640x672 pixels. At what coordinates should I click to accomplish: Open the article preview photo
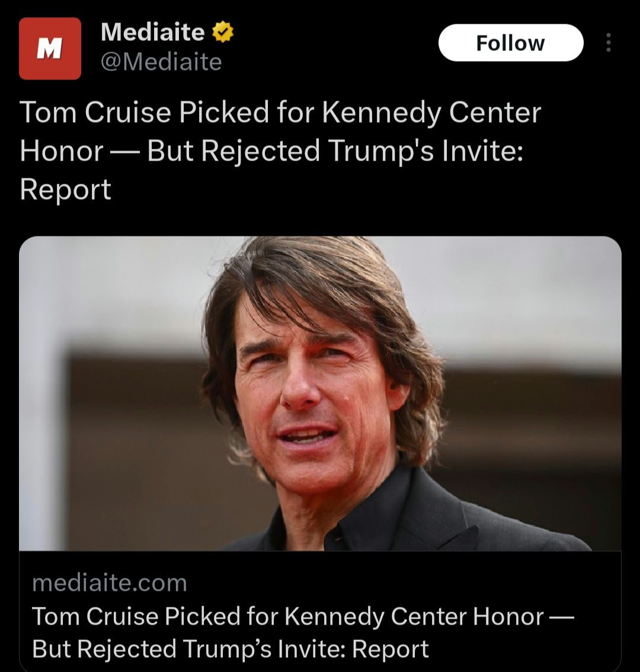tap(320, 393)
